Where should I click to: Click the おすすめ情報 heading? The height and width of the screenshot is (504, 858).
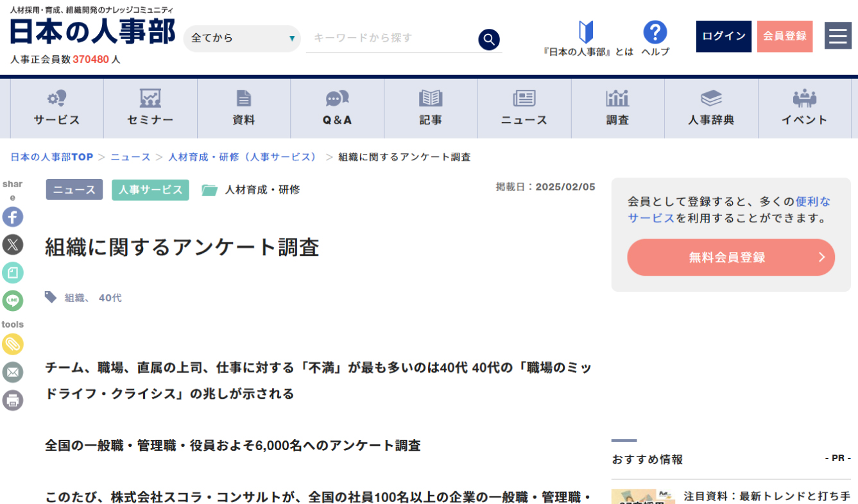coord(648,460)
